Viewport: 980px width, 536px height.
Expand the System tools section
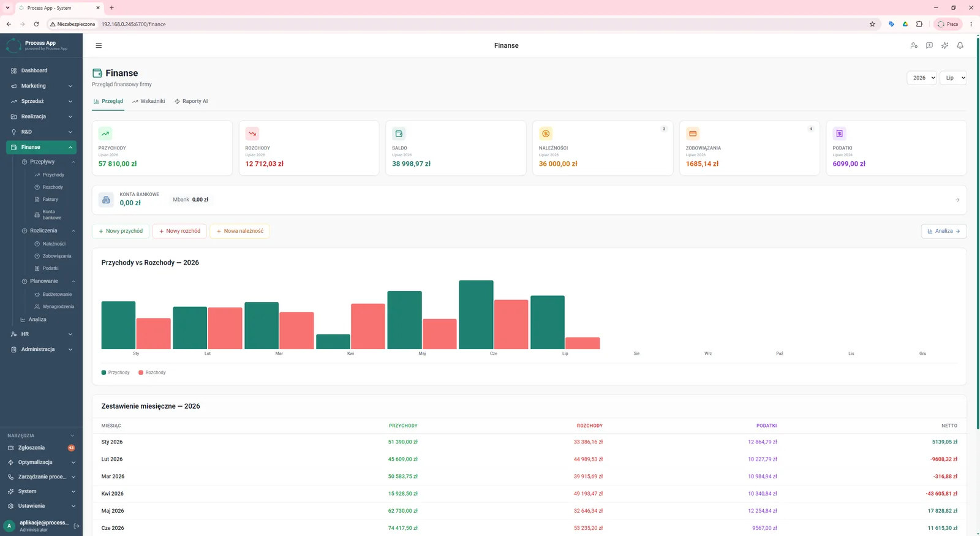(41, 491)
